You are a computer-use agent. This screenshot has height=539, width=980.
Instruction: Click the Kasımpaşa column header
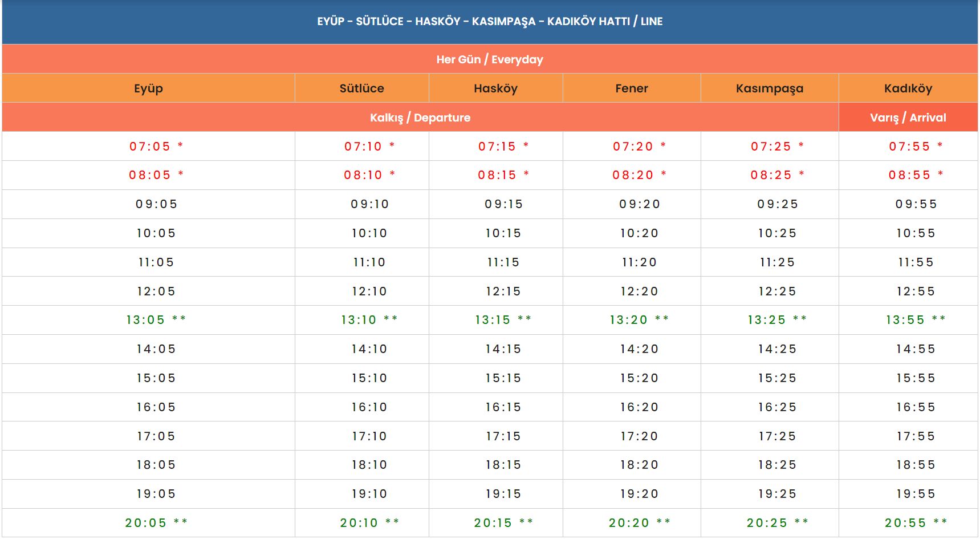click(x=769, y=88)
